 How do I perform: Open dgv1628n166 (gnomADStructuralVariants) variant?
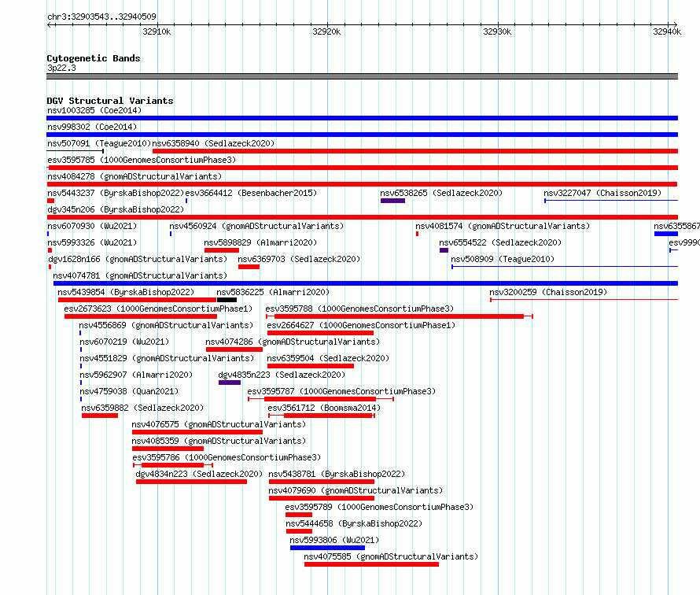tap(138, 259)
